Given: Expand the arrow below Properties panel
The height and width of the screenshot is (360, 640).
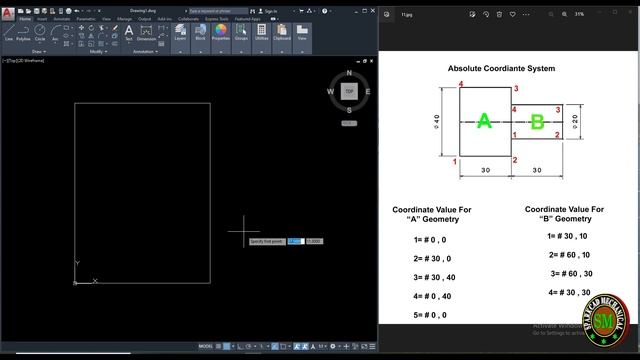Looking at the screenshot, I should click(221, 52).
